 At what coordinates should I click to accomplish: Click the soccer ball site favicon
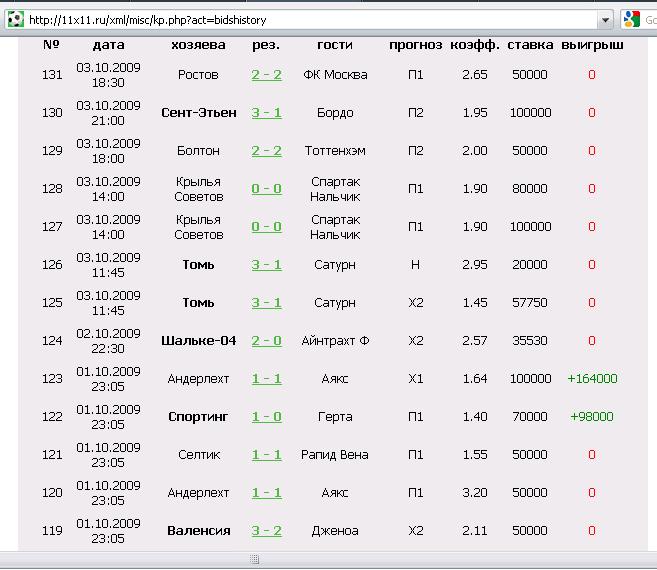pyautogui.click(x=15, y=19)
